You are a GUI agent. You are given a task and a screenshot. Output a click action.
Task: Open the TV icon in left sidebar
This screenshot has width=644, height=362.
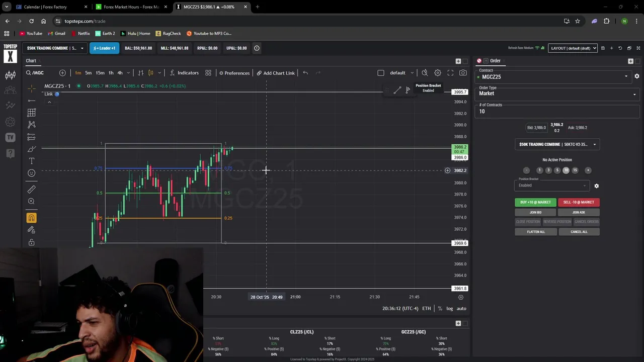point(10,137)
